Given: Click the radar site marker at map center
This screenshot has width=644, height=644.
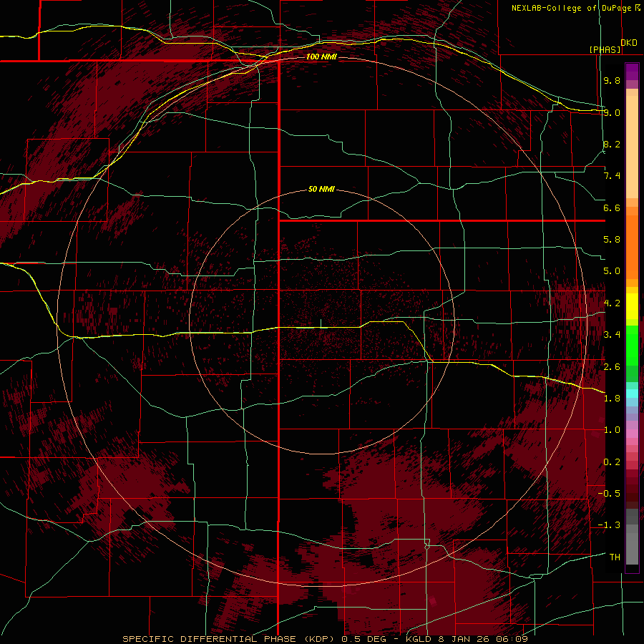Looking at the screenshot, I should 321,323.
